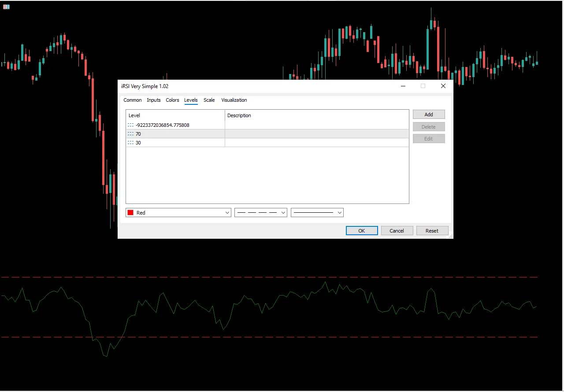This screenshot has height=392, width=564.
Task: Click the dashed-line icon beside level 30
Action: [x=130, y=143]
